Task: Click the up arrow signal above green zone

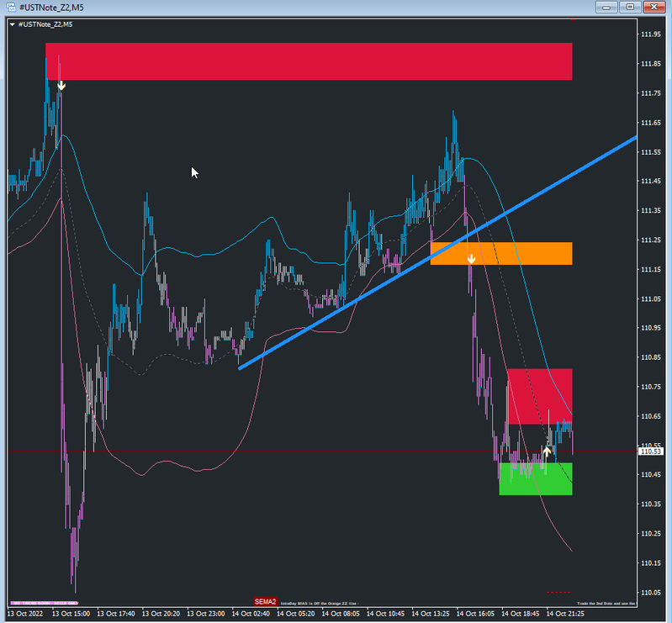Action: click(x=547, y=451)
